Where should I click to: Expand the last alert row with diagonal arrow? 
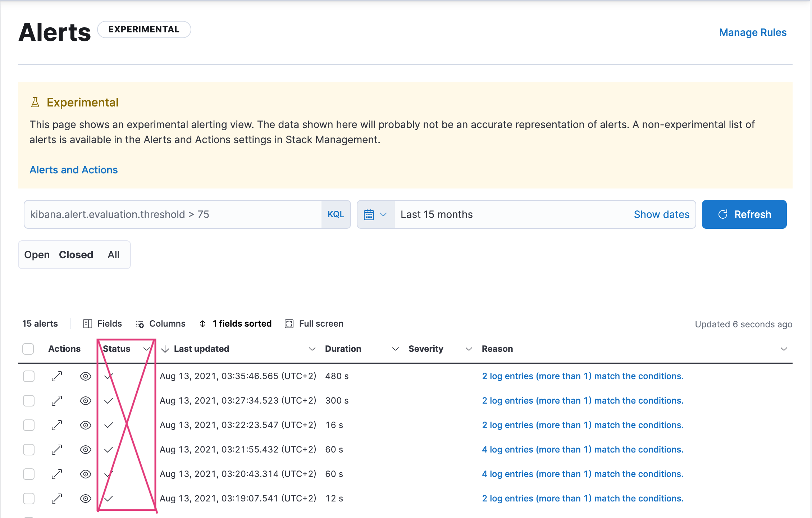[57, 498]
